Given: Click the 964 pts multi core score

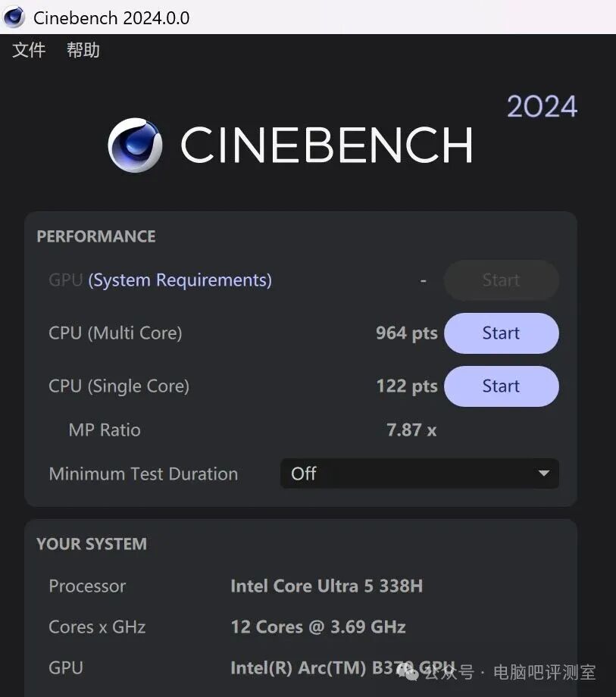Looking at the screenshot, I should coord(406,333).
